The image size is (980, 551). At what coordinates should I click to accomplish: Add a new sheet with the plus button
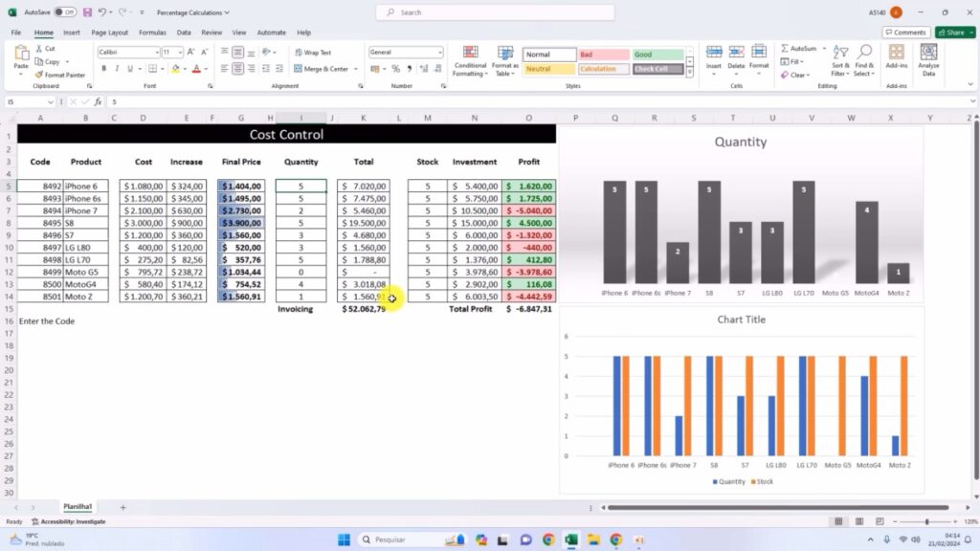pos(123,507)
